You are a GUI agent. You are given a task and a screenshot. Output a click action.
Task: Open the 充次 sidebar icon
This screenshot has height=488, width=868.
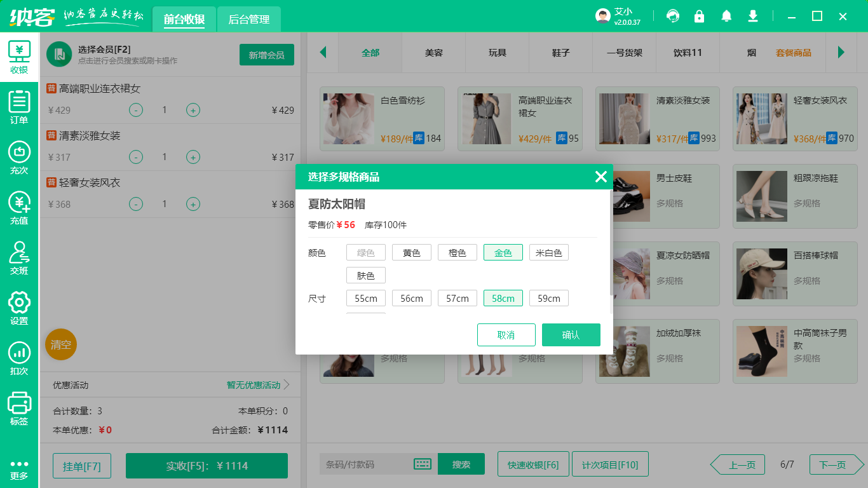coord(19,158)
